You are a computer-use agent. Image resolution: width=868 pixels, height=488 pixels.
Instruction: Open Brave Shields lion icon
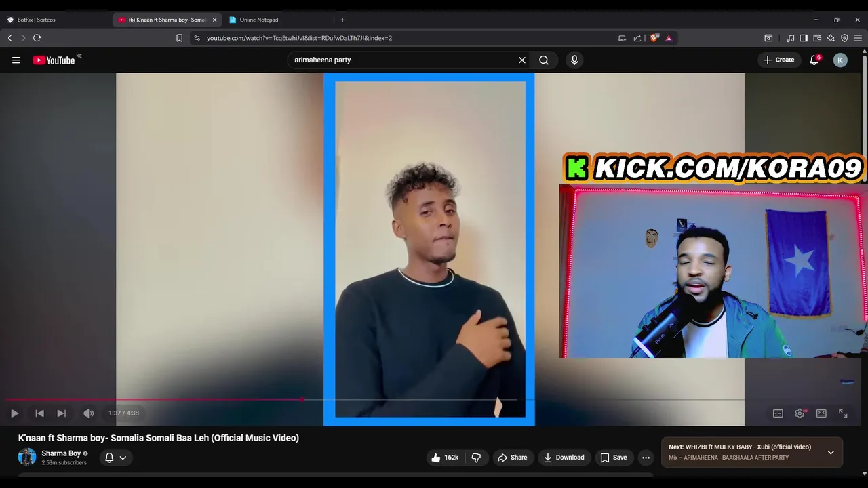pyautogui.click(x=654, y=38)
